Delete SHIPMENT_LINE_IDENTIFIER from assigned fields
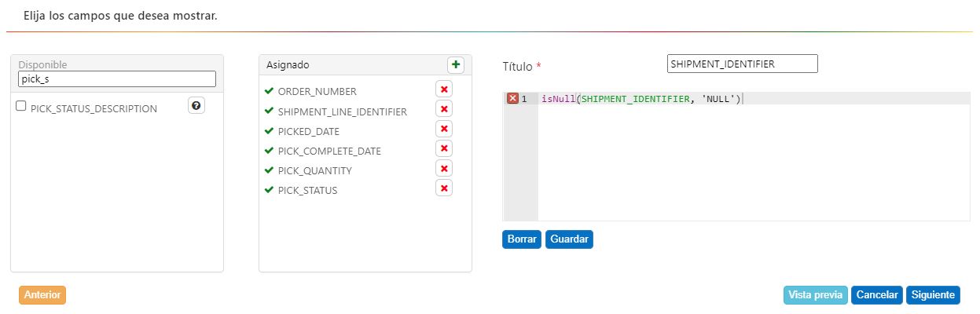 [x=443, y=109]
